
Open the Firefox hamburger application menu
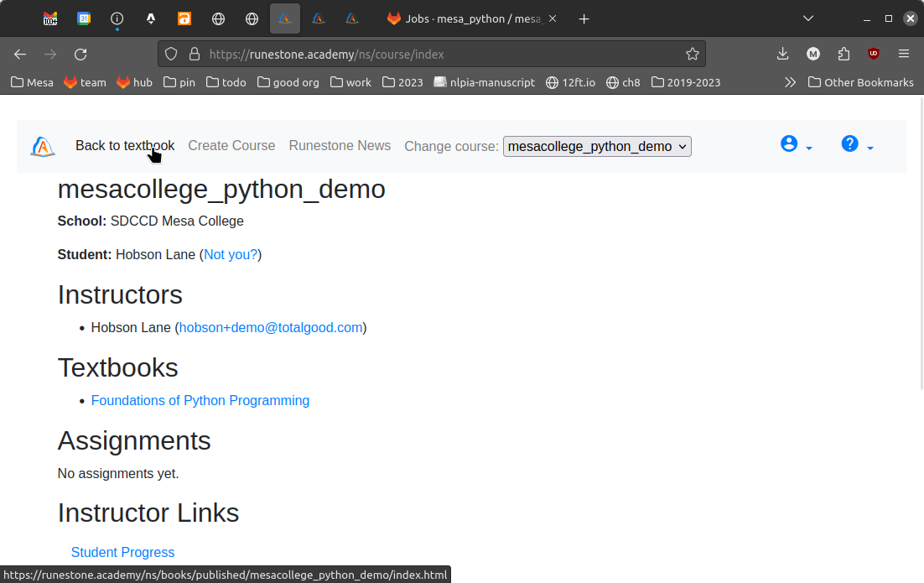pos(904,55)
